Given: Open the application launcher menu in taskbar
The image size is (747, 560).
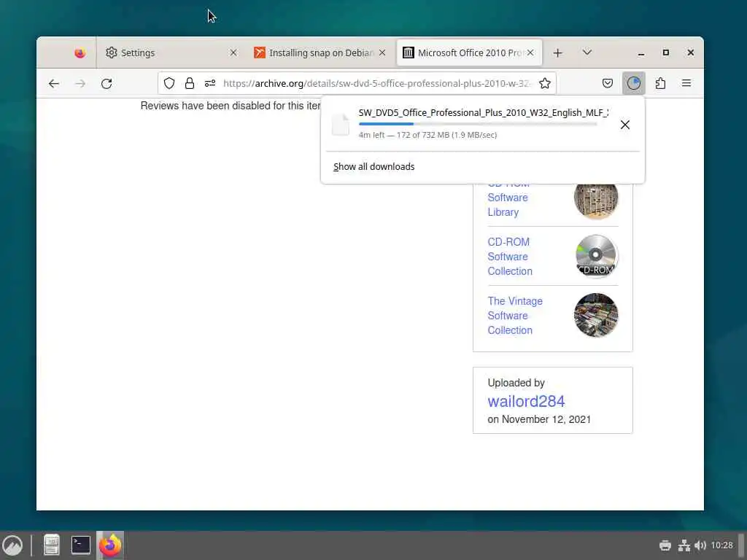Looking at the screenshot, I should pyautogui.click(x=12, y=545).
